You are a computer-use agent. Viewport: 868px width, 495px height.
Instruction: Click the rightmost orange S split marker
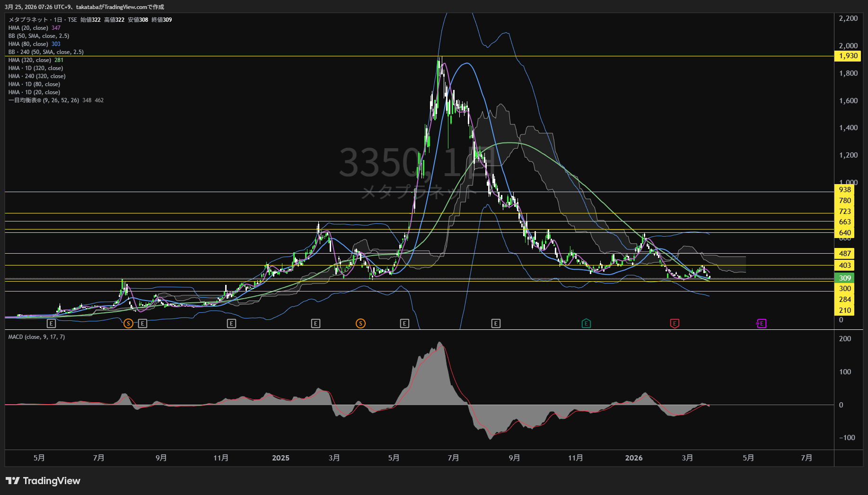[x=360, y=324]
